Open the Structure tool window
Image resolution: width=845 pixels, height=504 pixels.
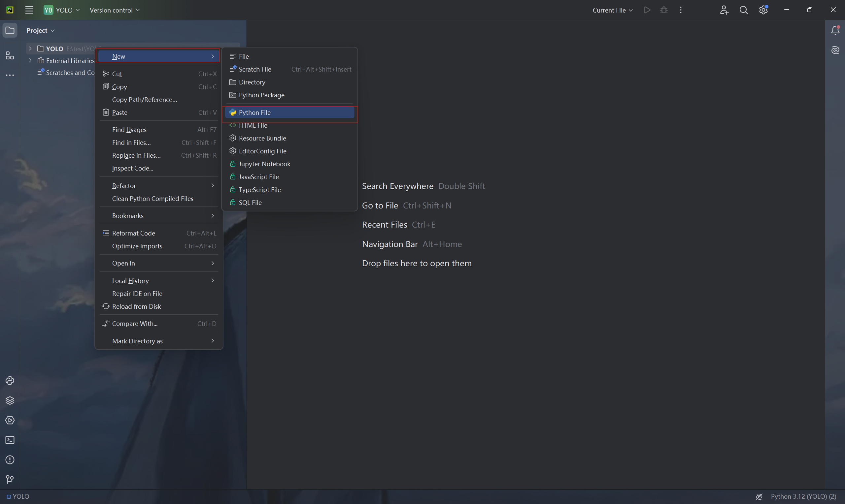[x=10, y=55]
